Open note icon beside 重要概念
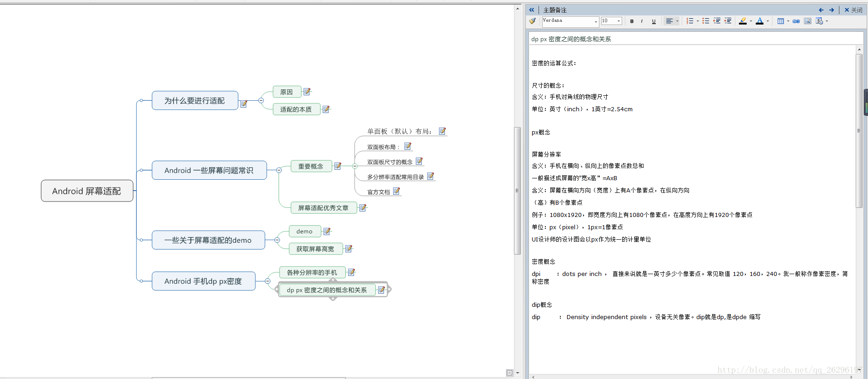Viewport: 868px width, 379px height. coord(338,166)
